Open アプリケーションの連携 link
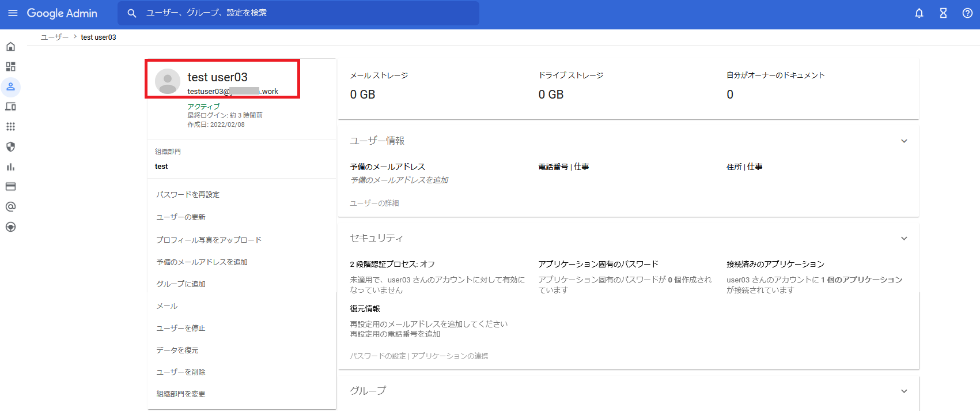 point(450,356)
